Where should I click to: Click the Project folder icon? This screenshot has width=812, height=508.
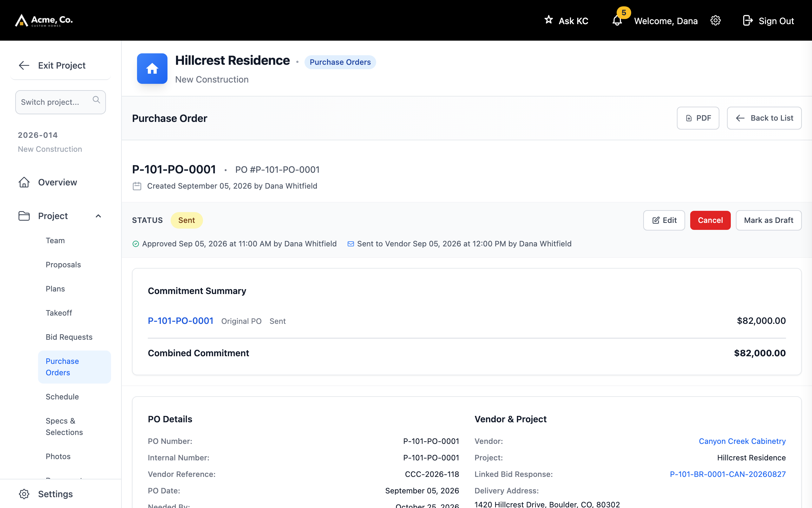[24, 216]
